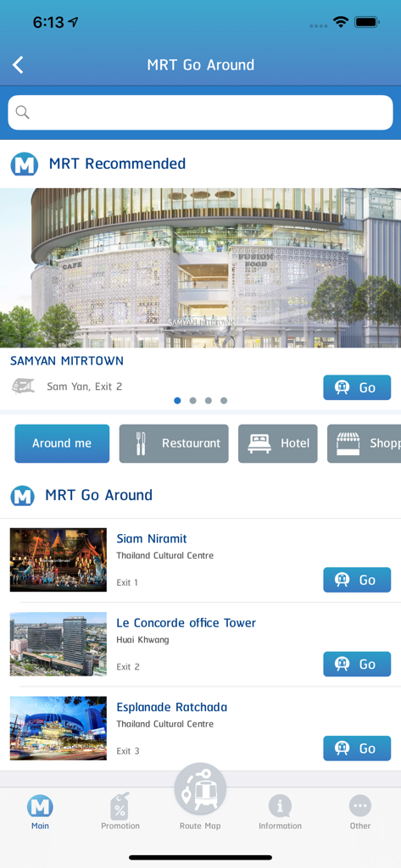Tap the search magnifier icon

(22, 113)
